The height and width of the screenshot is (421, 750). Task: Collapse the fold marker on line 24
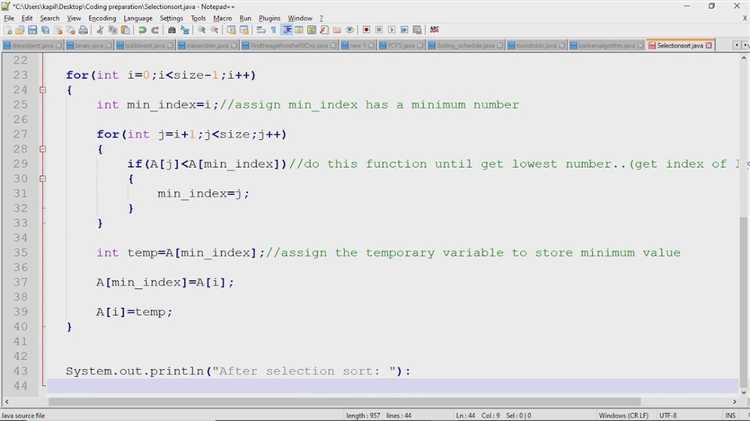click(x=43, y=90)
